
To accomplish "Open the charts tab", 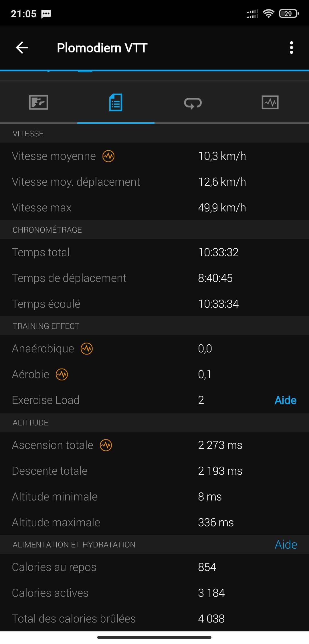I will pos(270,103).
